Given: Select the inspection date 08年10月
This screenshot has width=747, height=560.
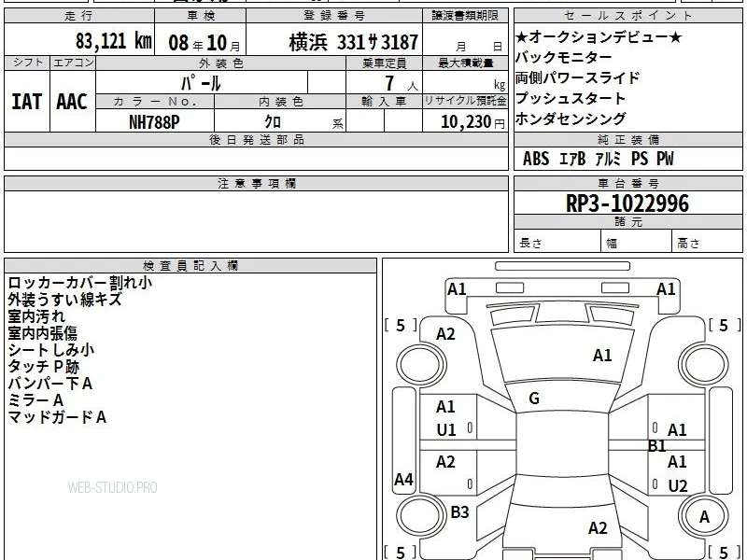Looking at the screenshot, I should (204, 43).
